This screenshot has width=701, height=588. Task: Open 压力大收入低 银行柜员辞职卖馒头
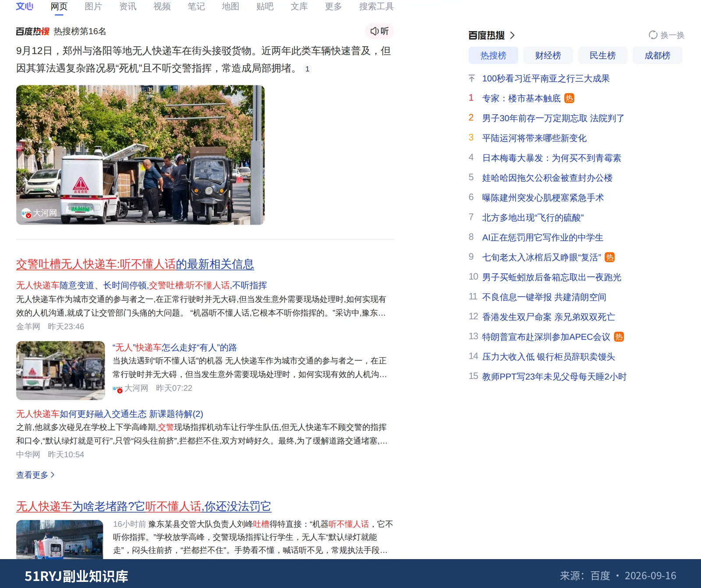(549, 356)
